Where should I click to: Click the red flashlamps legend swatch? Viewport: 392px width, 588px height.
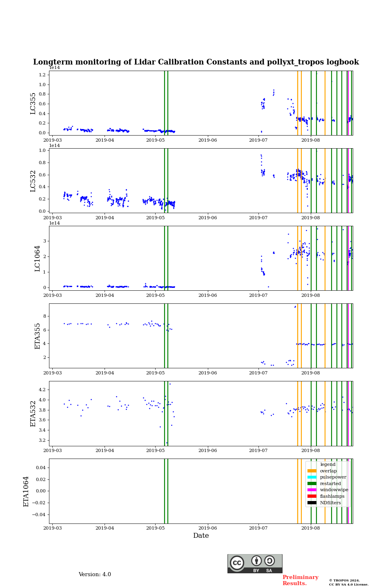coord(312,497)
